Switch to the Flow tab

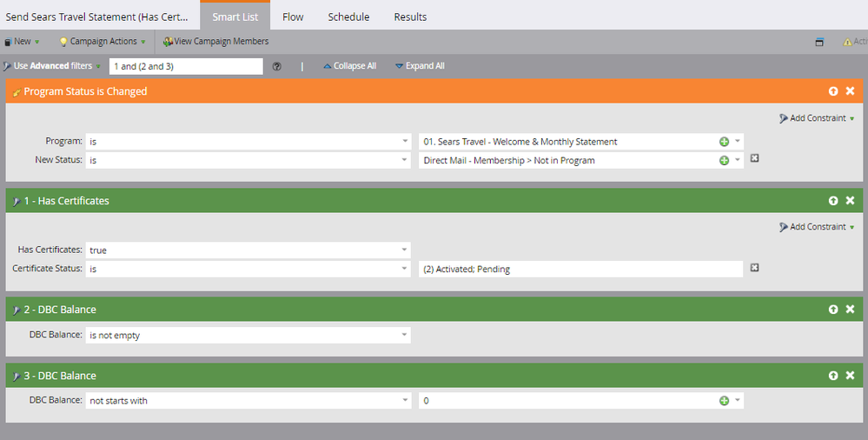293,17
